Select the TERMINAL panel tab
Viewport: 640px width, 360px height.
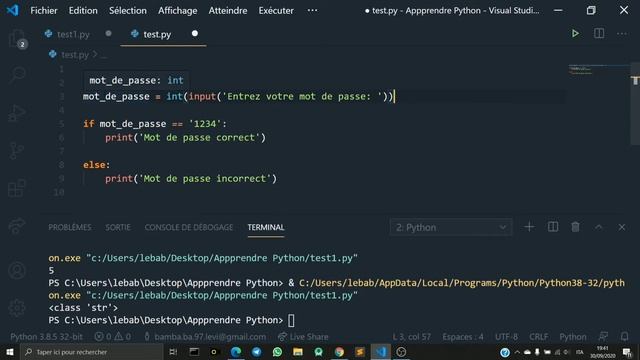tap(266, 227)
